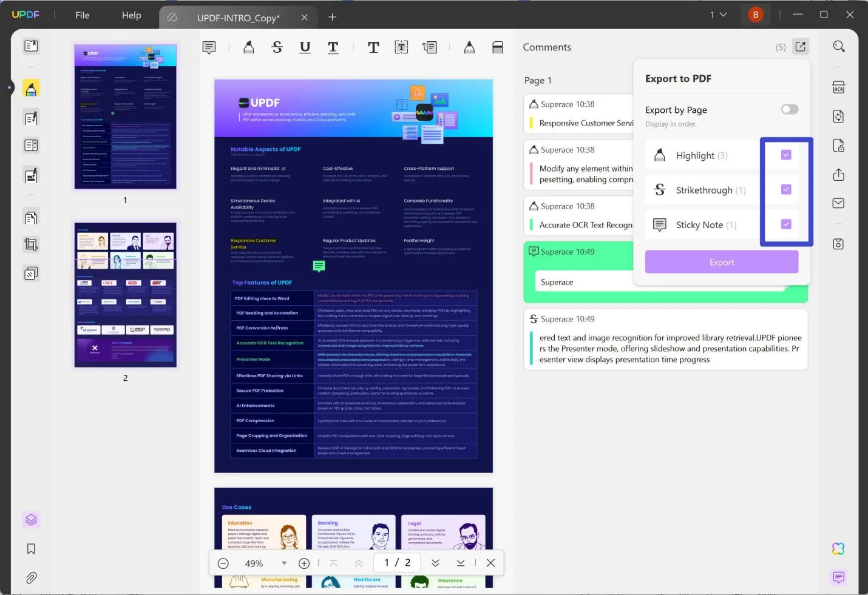Open Reader mode in left sidebar
868x595 pixels.
[x=31, y=46]
